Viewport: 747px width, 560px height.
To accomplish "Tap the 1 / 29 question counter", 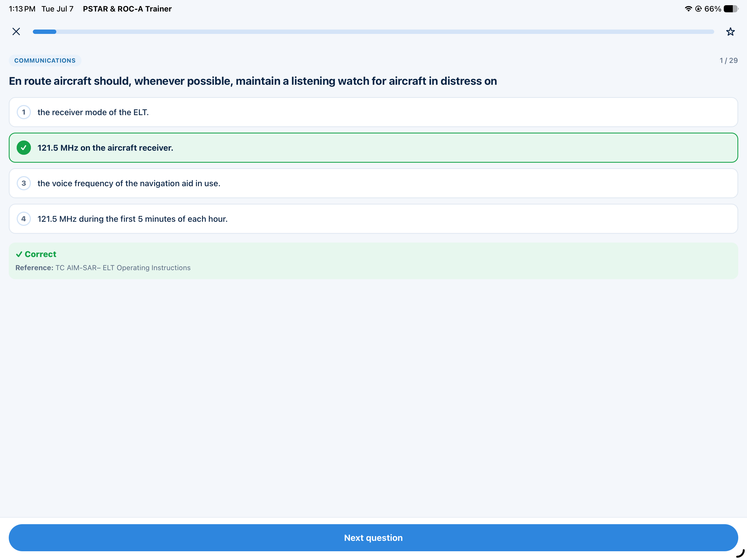I will coord(728,60).
